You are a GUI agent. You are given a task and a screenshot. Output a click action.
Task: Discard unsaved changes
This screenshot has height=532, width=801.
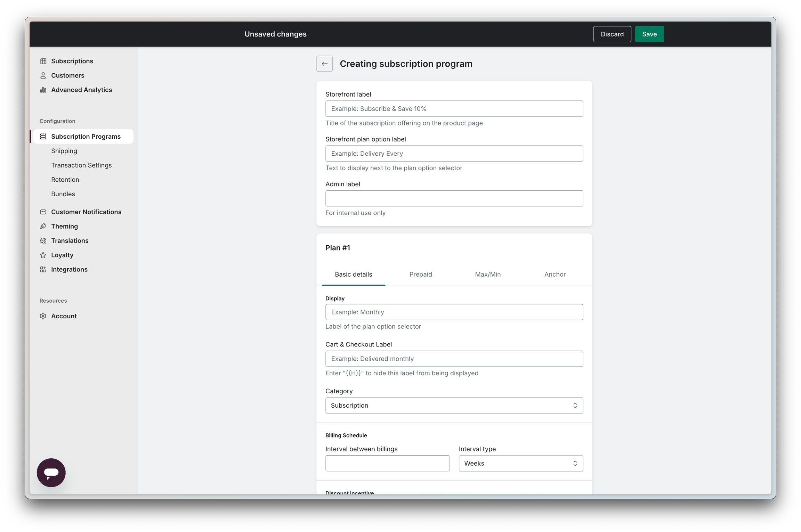612,34
